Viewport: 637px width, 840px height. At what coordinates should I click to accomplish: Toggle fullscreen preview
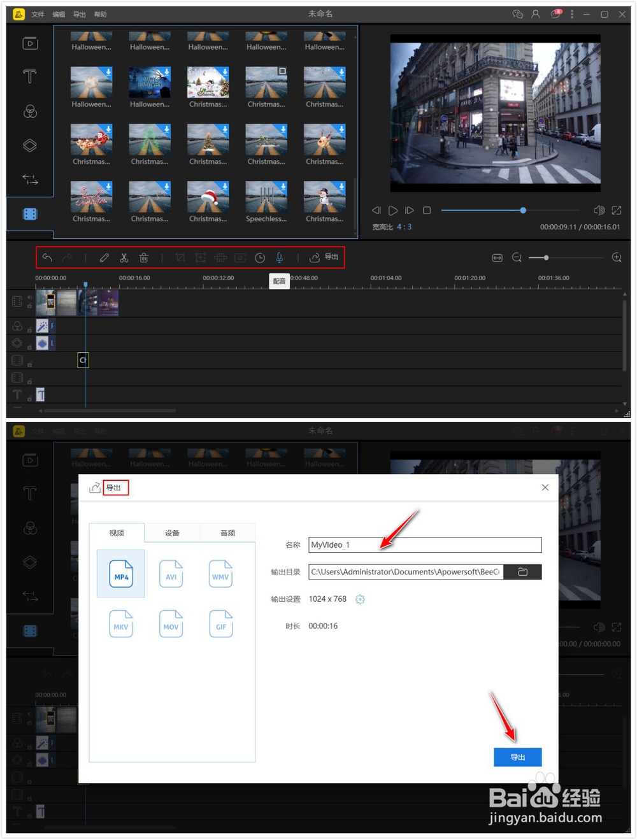click(x=617, y=210)
